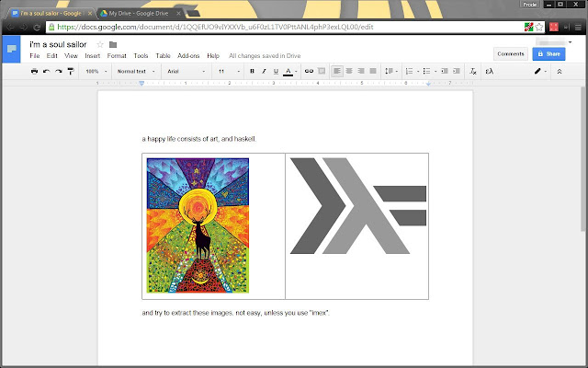The height and width of the screenshot is (368, 588).
Task: Open a new browser tab
Action: tap(193, 14)
